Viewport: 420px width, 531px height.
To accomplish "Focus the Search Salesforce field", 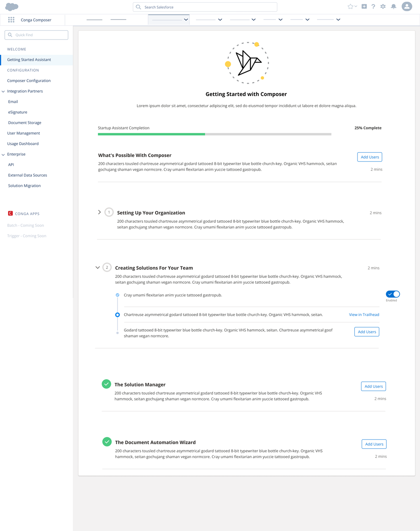I will [205, 7].
